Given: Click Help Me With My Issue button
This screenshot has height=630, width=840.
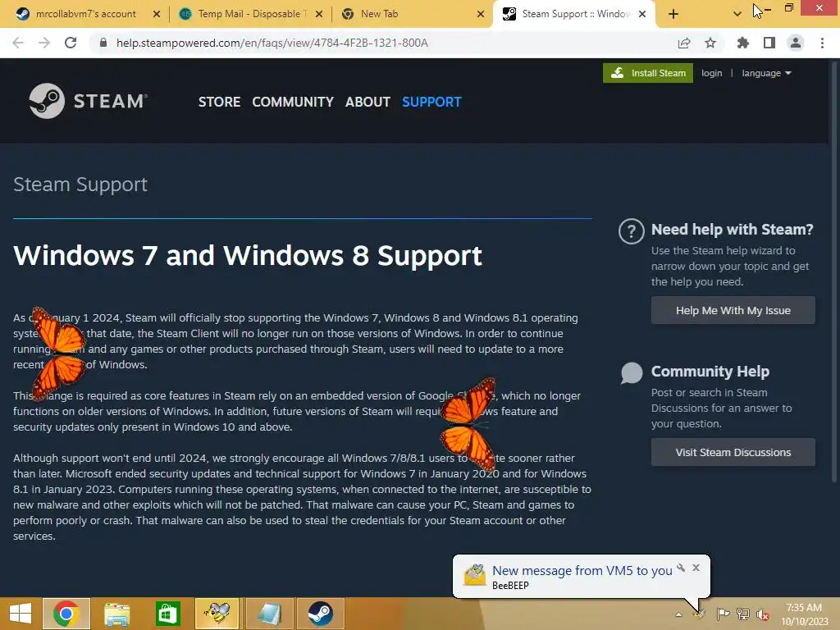Looking at the screenshot, I should pos(733,310).
